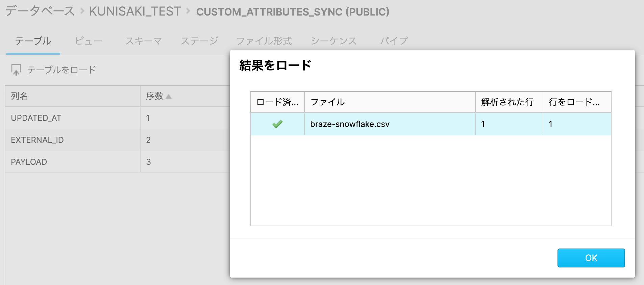Screen dimensions: 644x285
Task: Select the EXTERNAL_ID column row
Action: 37,140
